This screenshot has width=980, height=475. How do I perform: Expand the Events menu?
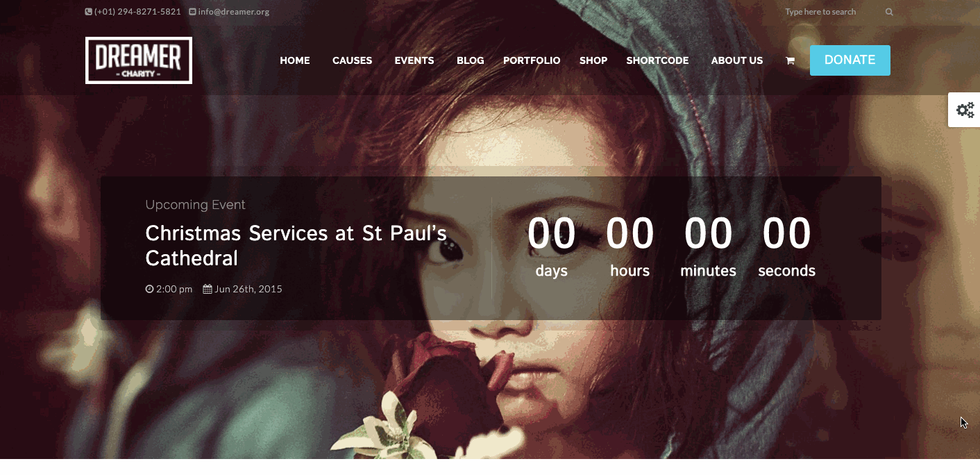[x=414, y=60]
